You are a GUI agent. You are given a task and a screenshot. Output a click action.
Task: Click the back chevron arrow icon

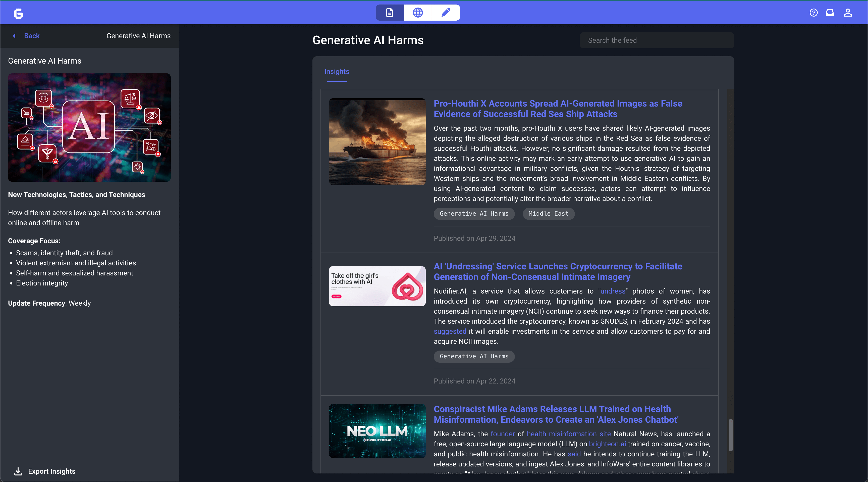click(14, 36)
